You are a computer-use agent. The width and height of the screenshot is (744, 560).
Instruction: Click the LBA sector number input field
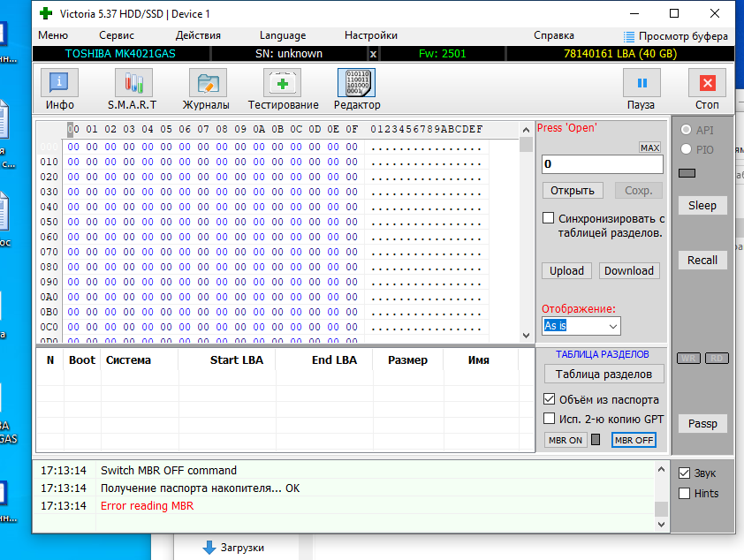603,164
